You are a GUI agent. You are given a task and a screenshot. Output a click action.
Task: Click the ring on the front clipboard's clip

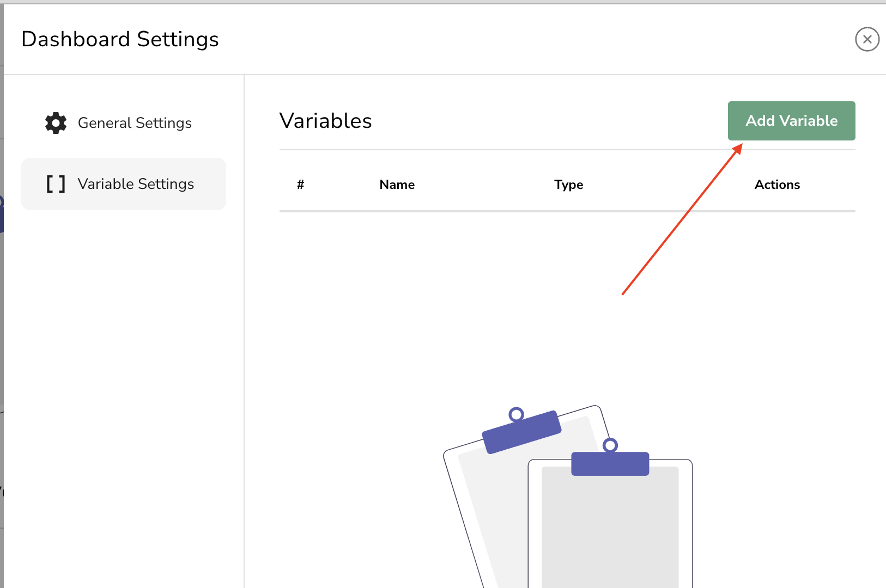coord(610,445)
